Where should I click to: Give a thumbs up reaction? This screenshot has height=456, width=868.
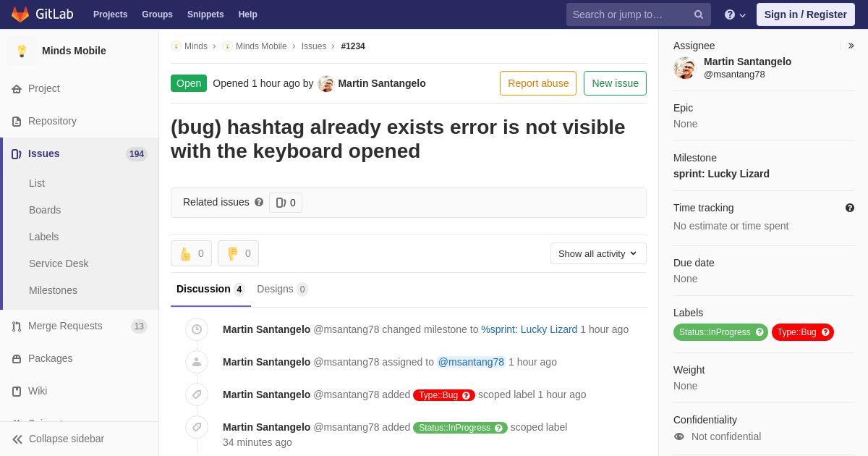[x=191, y=253]
